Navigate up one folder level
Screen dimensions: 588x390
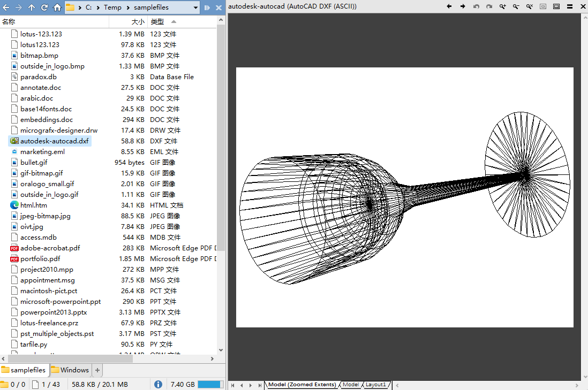pyautogui.click(x=32, y=7)
